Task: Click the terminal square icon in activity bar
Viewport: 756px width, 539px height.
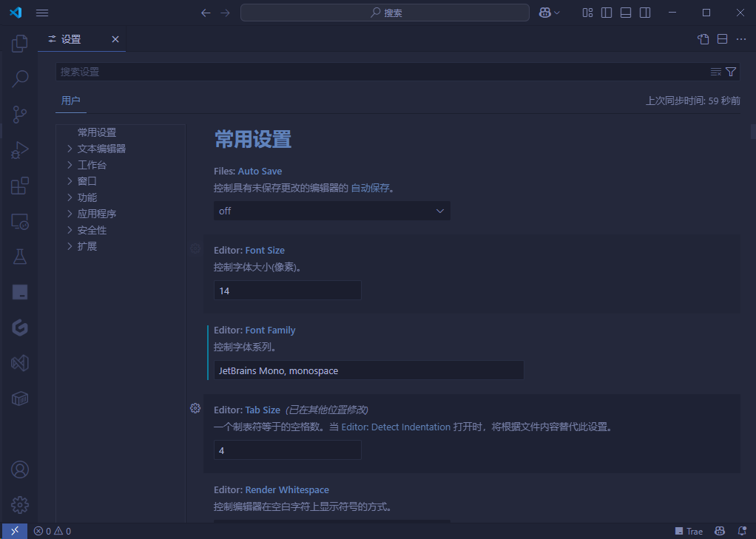Action: [x=20, y=292]
